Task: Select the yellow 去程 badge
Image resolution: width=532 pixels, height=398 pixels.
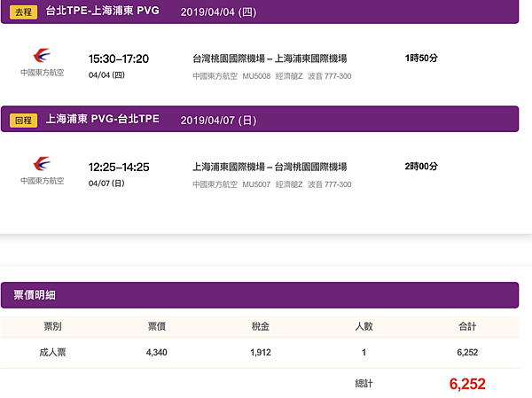Action: coord(24,12)
